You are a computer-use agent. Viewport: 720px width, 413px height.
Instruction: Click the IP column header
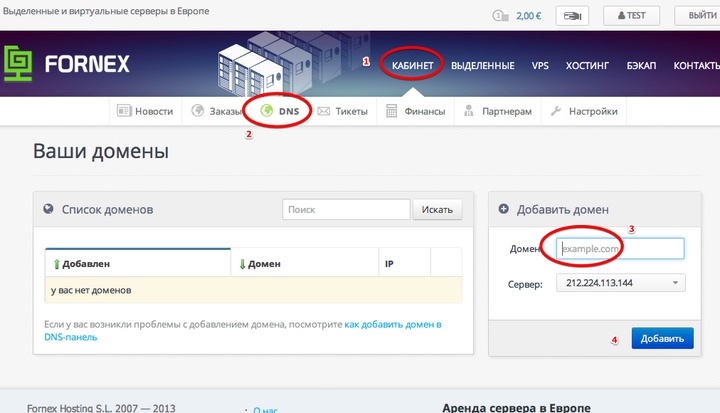[389, 264]
